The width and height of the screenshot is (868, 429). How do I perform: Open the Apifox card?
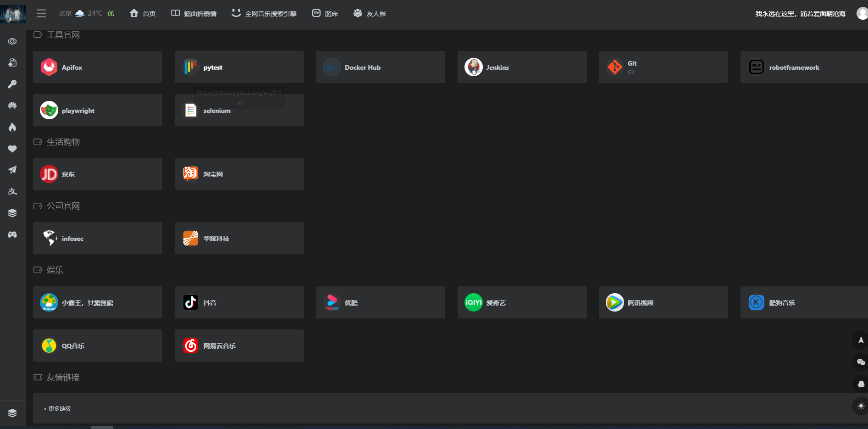(x=98, y=67)
